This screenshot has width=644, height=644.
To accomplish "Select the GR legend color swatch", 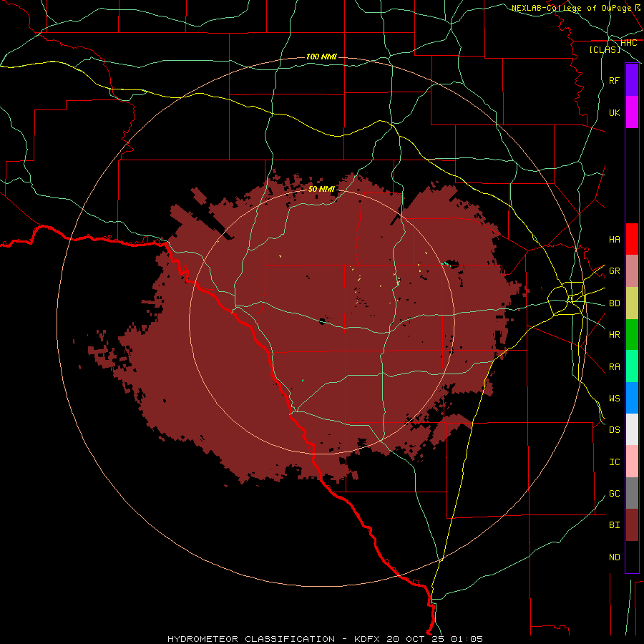I will (x=632, y=270).
